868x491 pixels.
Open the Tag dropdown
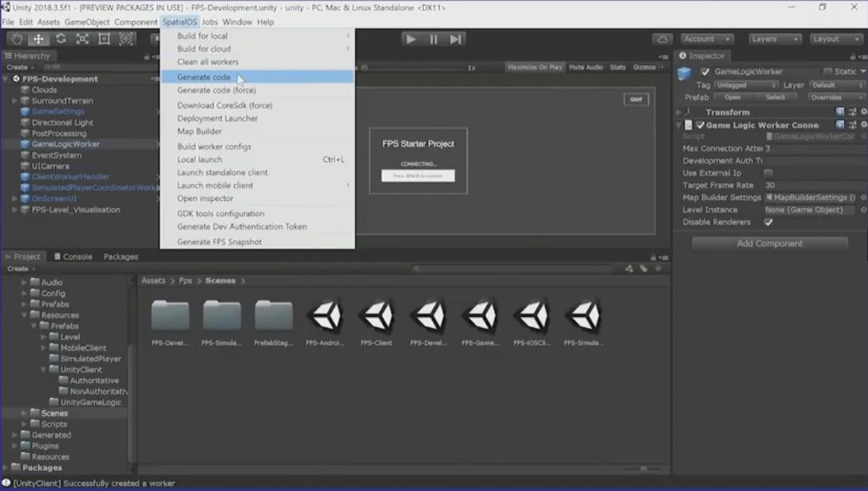point(746,86)
